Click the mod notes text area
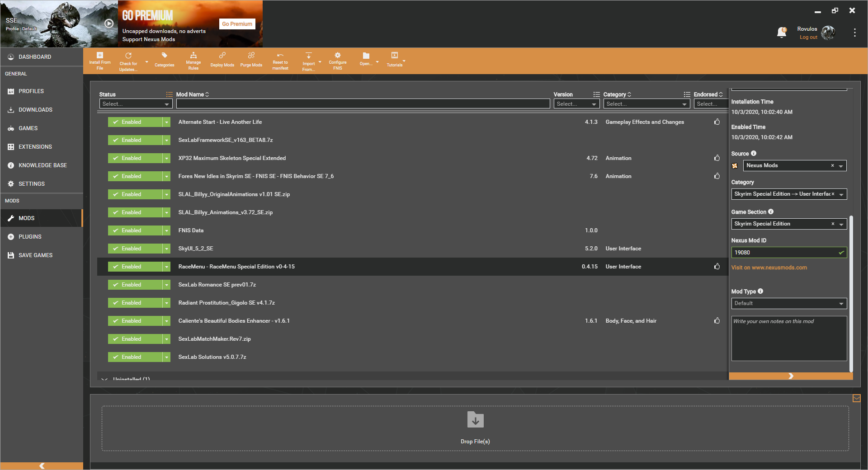This screenshot has height=470, width=868. tap(789, 338)
